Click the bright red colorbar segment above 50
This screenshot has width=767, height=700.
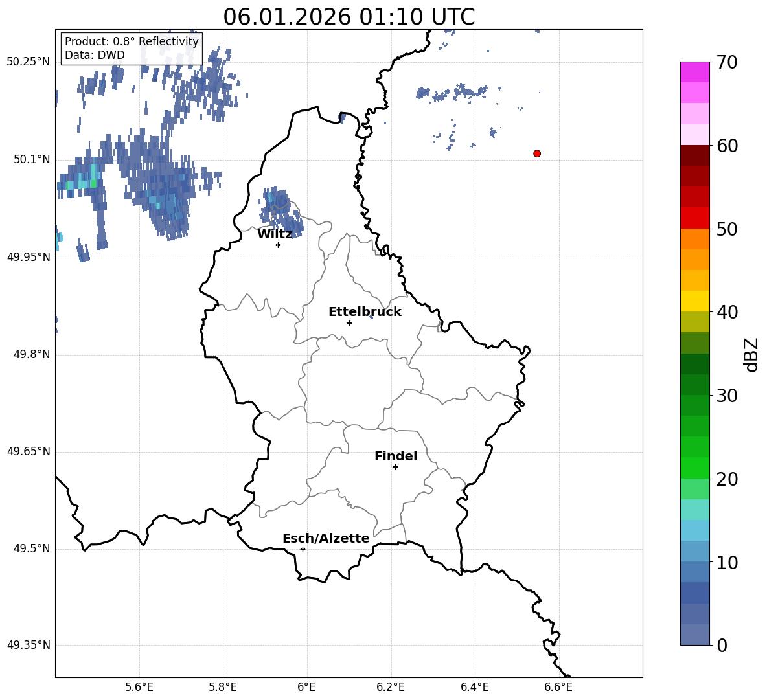(x=694, y=218)
